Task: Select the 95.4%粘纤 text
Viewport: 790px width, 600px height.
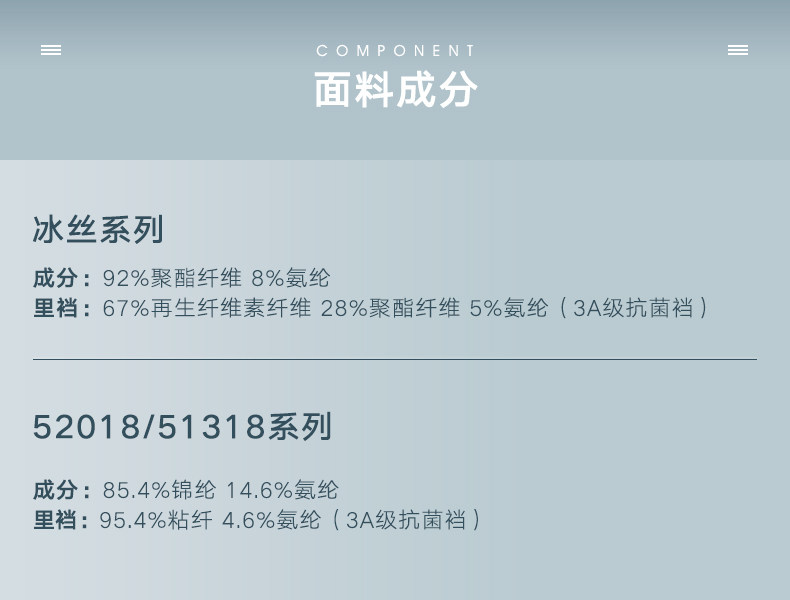Action: [155, 520]
